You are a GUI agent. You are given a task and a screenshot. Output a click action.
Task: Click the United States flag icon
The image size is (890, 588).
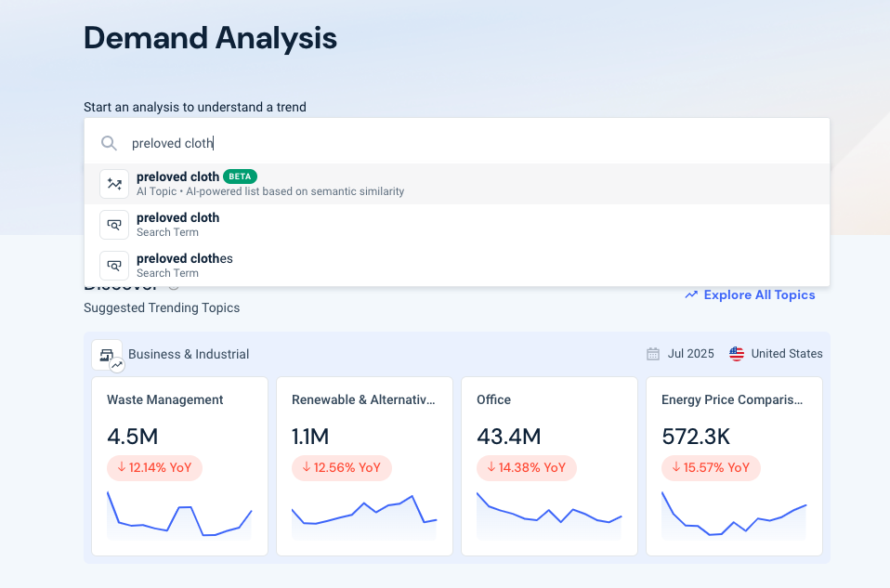tap(737, 354)
